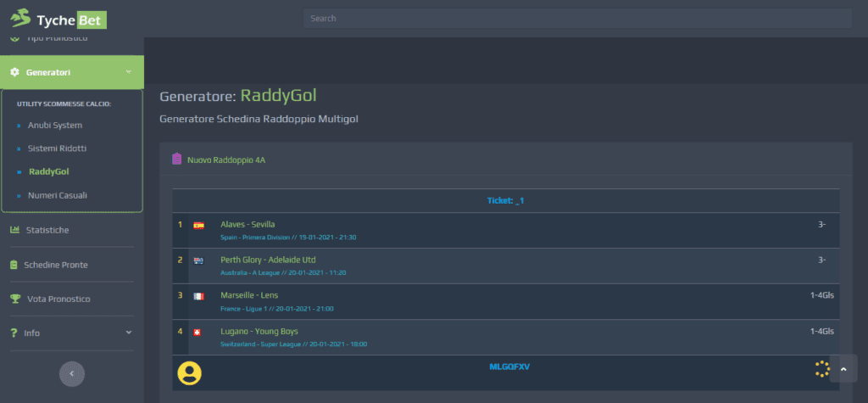Screen dimensions: 868x403
Task: Click France - Ligue 1 date line
Action: pyautogui.click(x=277, y=309)
